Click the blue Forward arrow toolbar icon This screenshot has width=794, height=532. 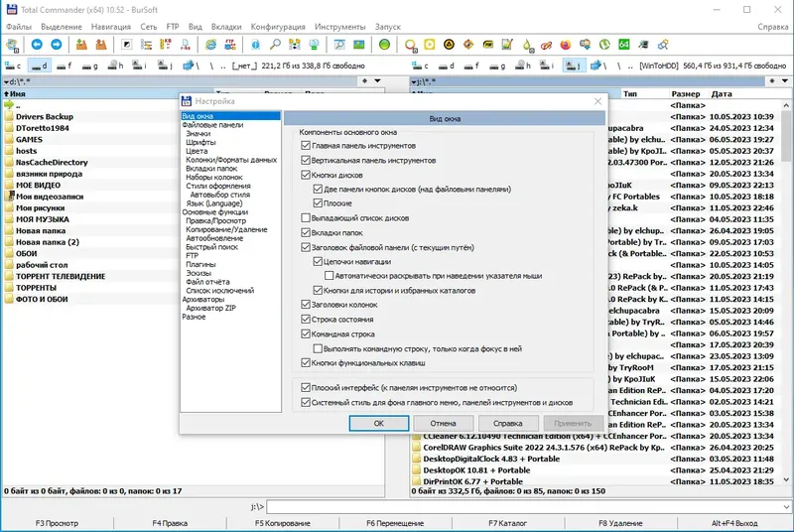57,45
